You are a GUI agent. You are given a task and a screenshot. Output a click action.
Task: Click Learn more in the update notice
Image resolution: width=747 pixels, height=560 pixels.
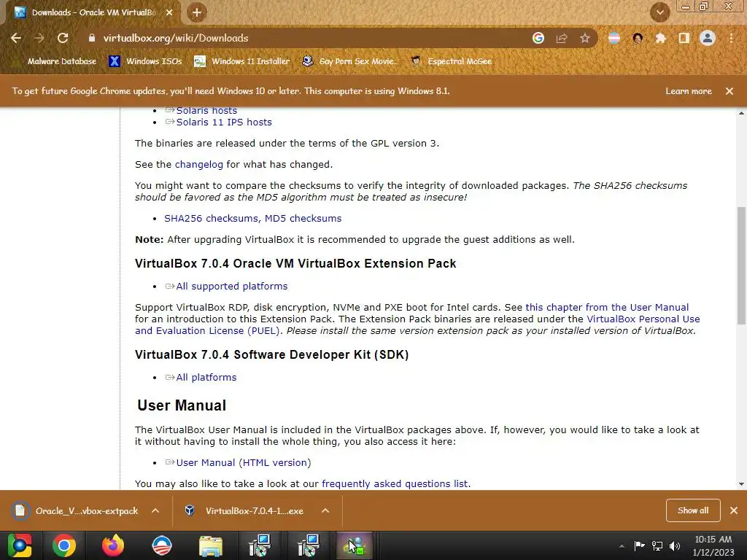pyautogui.click(x=689, y=91)
